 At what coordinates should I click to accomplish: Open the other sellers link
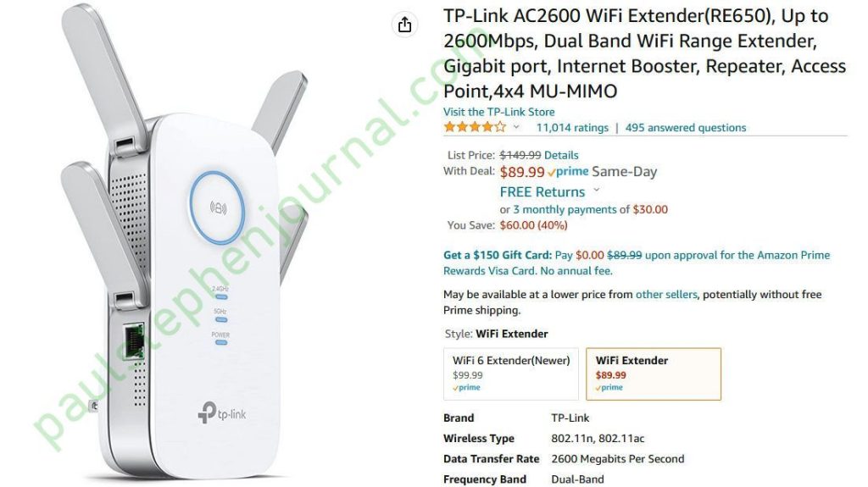coord(666,295)
